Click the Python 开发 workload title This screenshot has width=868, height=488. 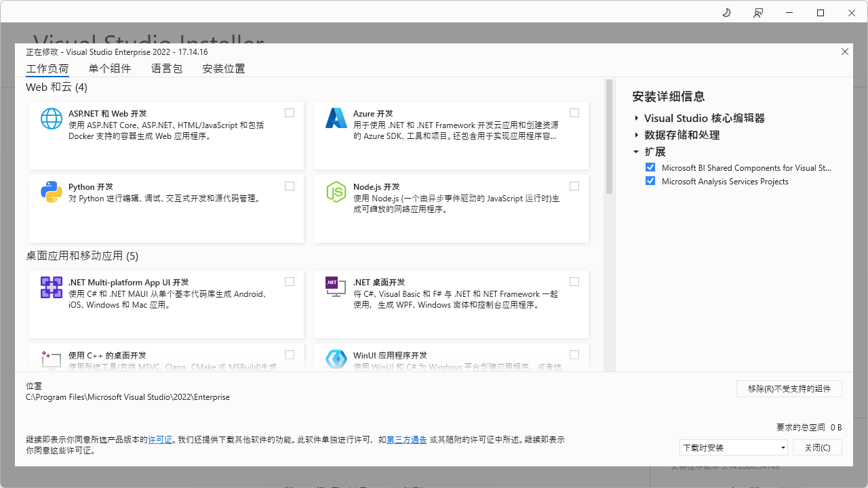click(91, 186)
